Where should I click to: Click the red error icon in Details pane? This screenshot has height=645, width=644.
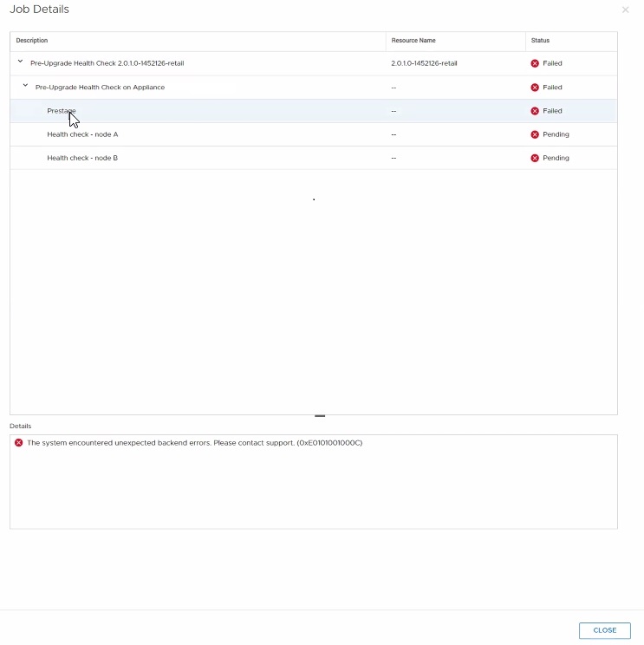click(x=19, y=443)
